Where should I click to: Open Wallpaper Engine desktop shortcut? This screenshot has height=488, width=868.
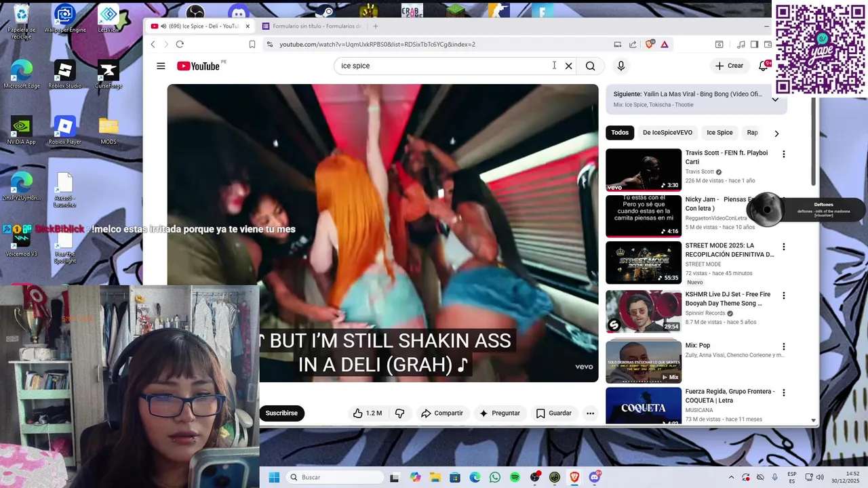coord(64,19)
